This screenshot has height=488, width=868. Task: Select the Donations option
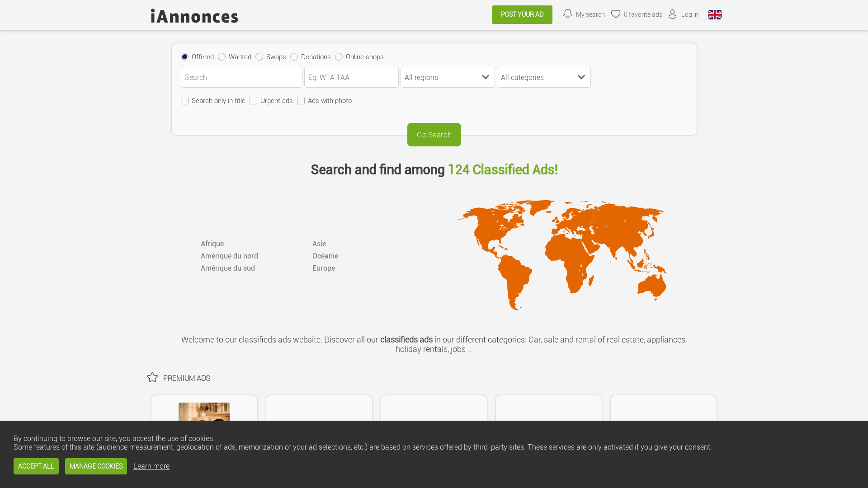point(294,56)
